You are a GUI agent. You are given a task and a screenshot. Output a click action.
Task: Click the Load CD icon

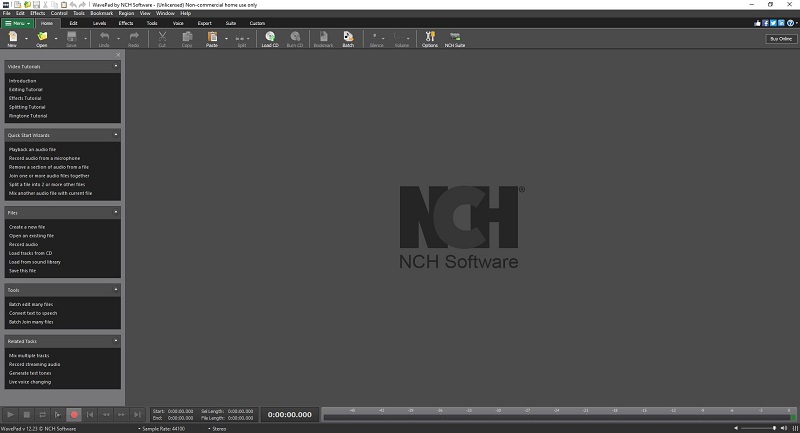click(270, 36)
